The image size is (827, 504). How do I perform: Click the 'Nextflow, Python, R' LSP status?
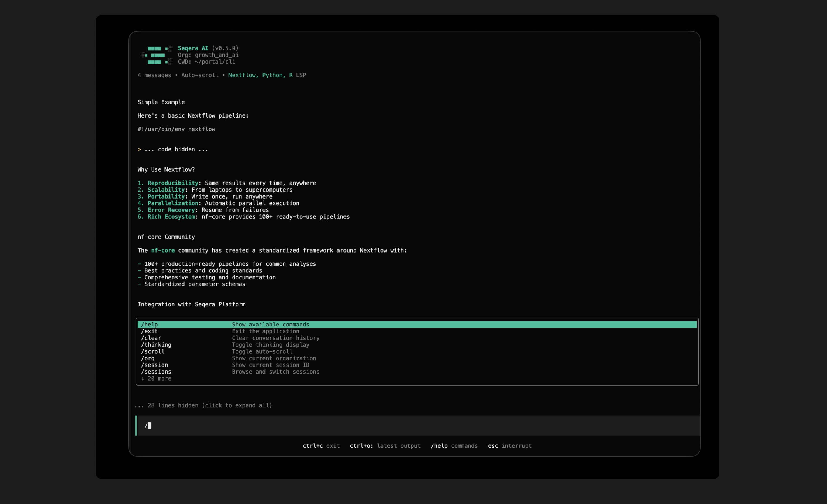pyautogui.click(x=260, y=75)
